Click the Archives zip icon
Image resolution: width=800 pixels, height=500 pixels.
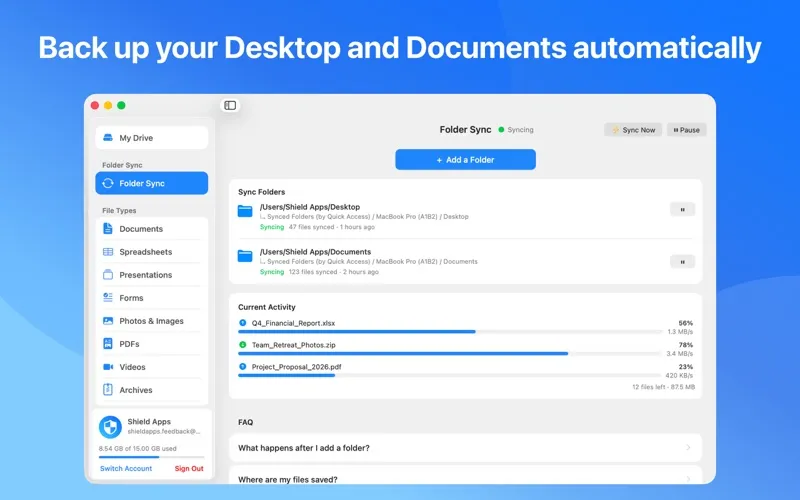tap(108, 390)
